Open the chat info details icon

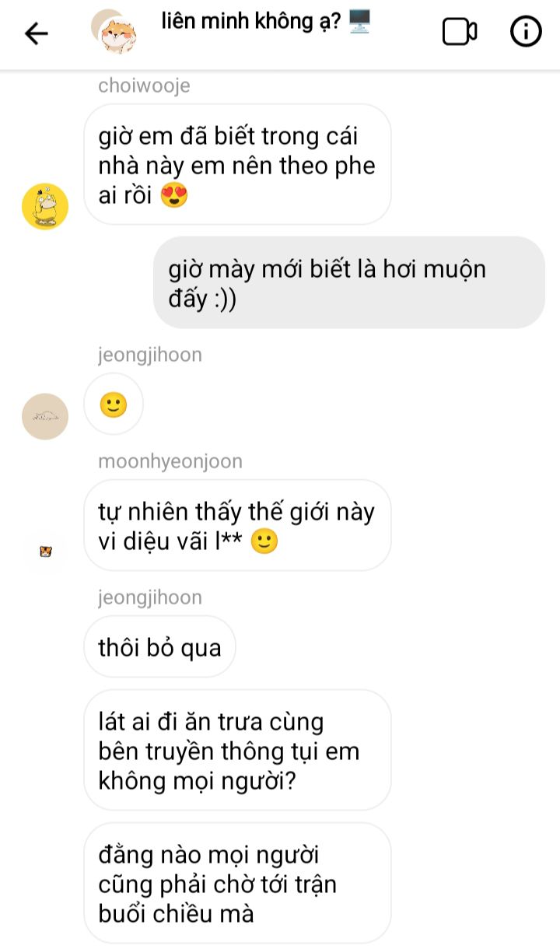[x=526, y=32]
